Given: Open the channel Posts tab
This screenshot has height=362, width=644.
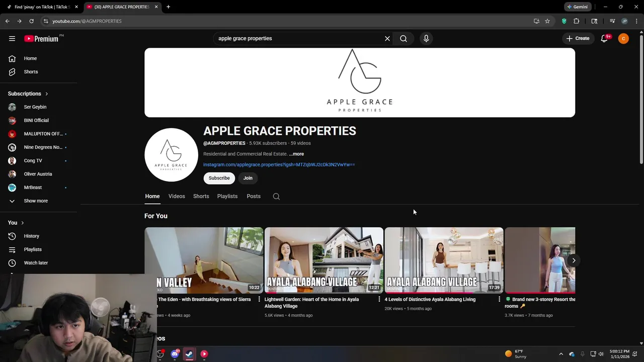Looking at the screenshot, I should tap(254, 197).
